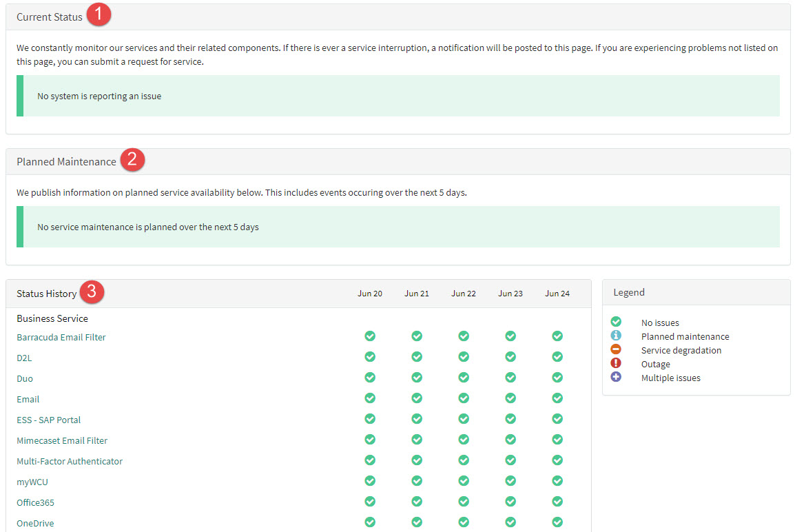The width and height of the screenshot is (795, 532).
Task: Click the Planned maintenance legend info icon
Action: tap(616, 336)
